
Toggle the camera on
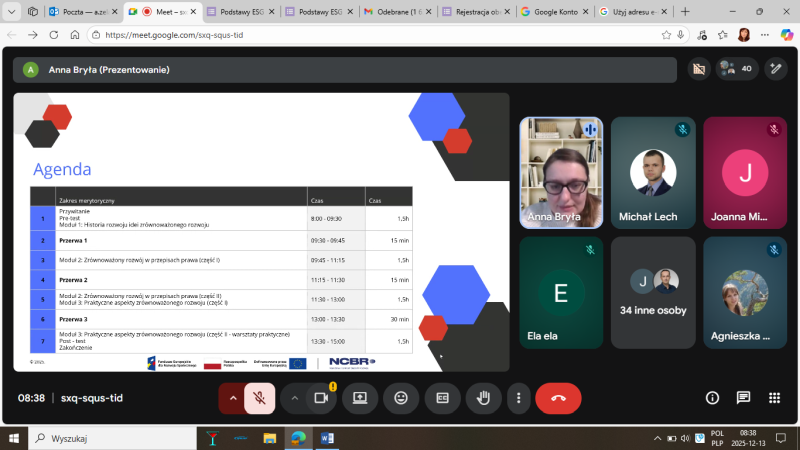321,398
